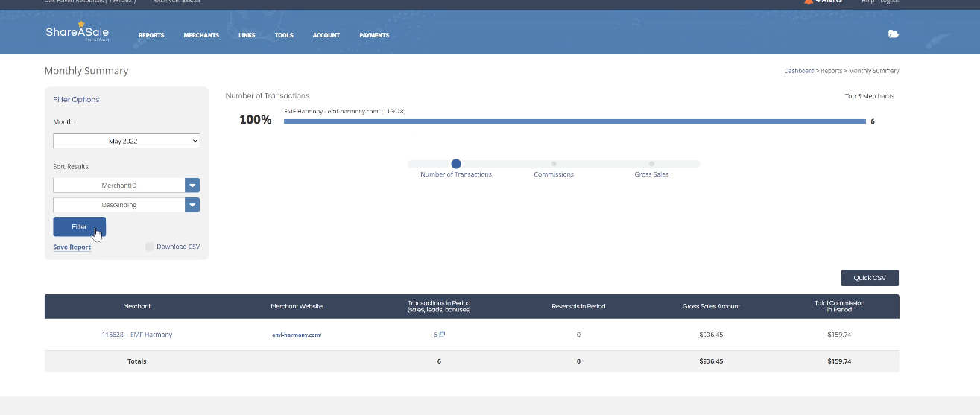Image resolution: width=980 pixels, height=415 pixels.
Task: Toggle the Download CSV checkbox
Action: point(150,247)
